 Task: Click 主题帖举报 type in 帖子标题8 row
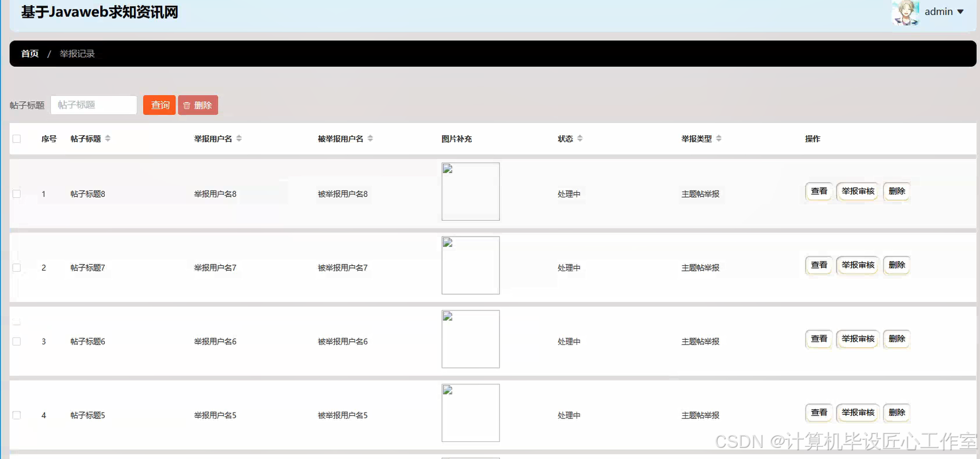tap(700, 194)
